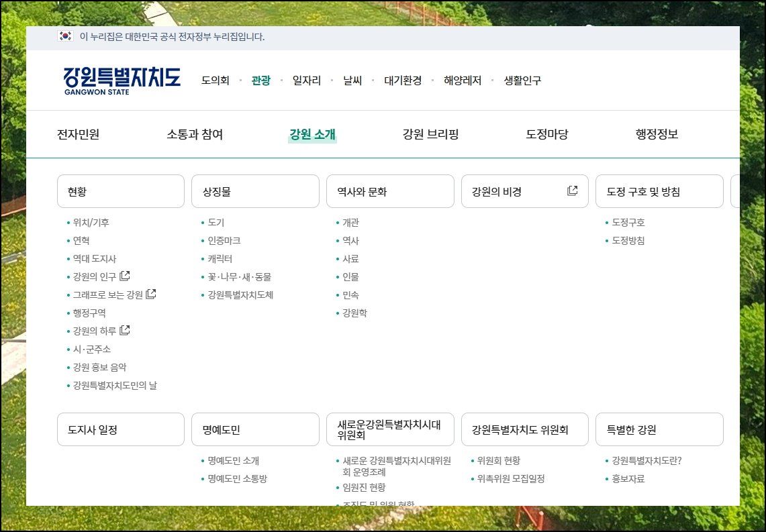
Task: Click the 새로운강원특별자치시대 위원회 box
Action: click(x=390, y=429)
